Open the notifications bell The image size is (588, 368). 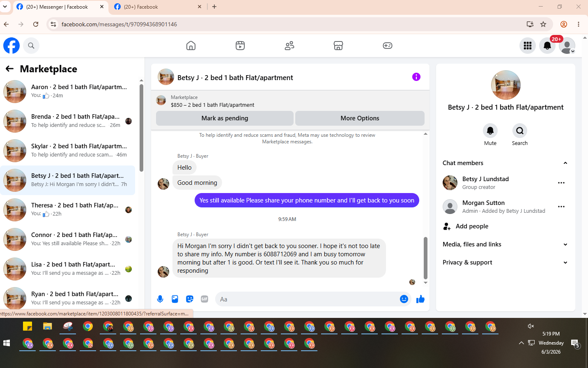(x=547, y=46)
